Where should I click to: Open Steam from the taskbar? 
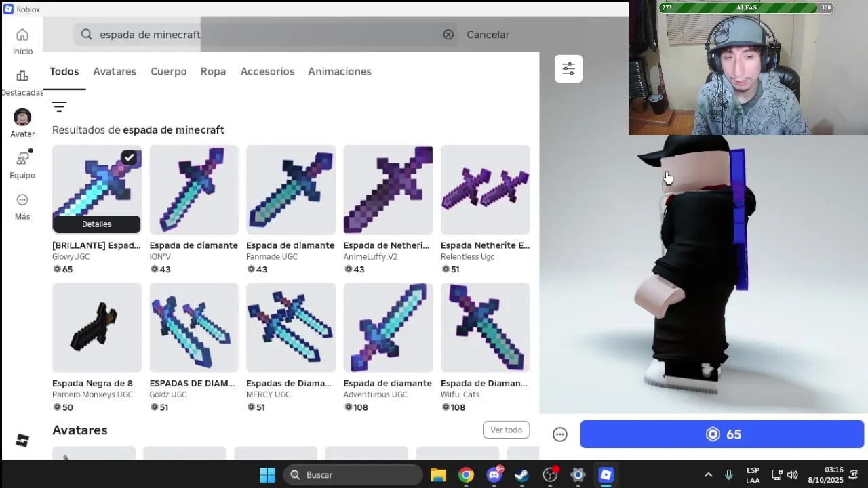coord(521,475)
